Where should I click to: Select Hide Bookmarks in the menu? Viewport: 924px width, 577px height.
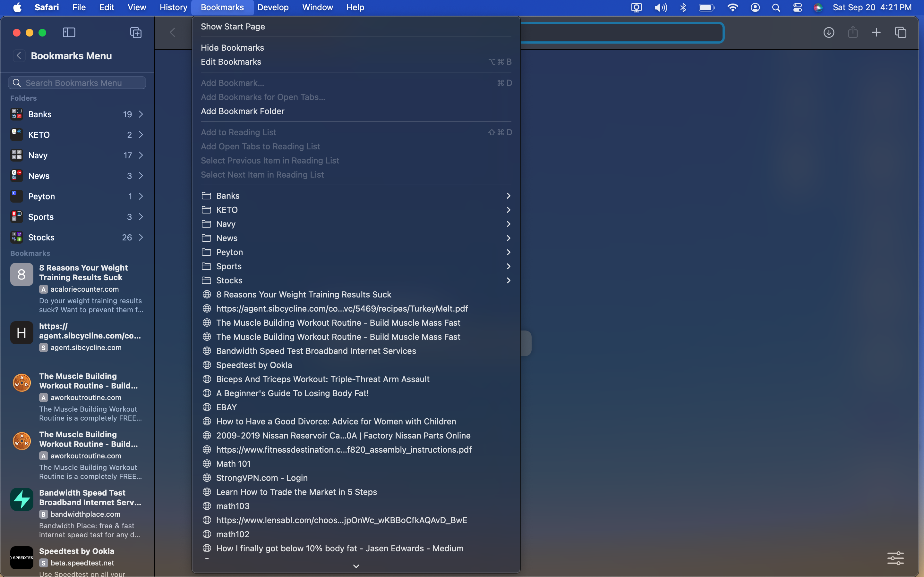point(232,48)
